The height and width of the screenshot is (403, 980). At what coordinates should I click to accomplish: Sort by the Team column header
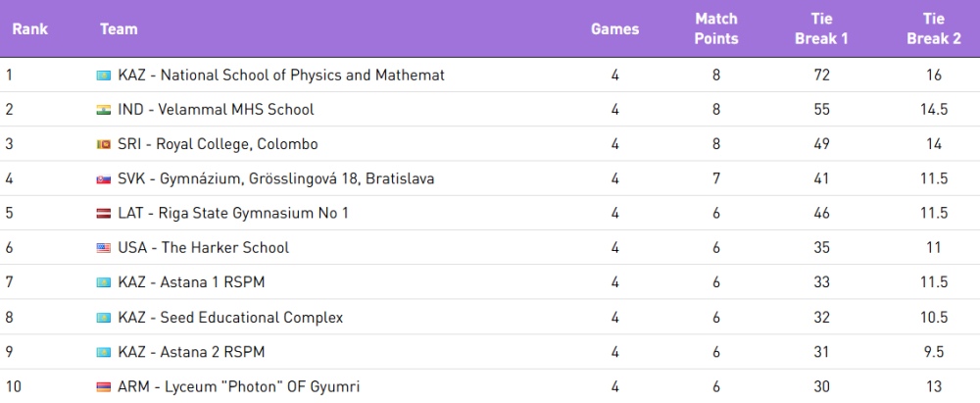tap(119, 28)
